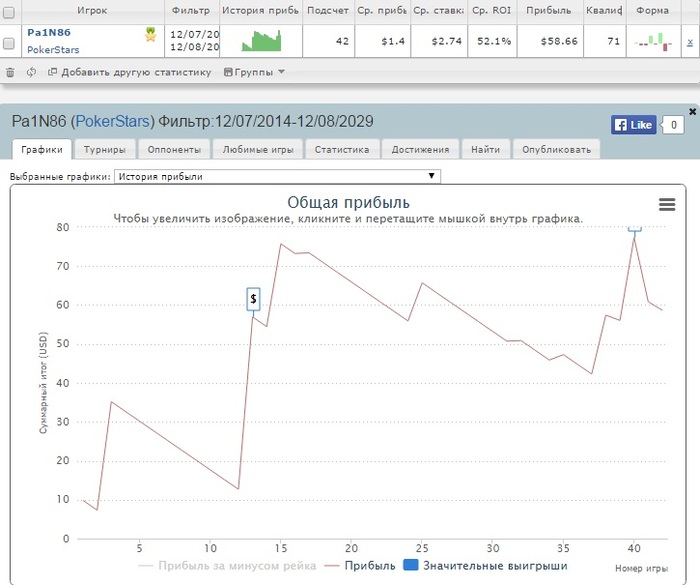
Task: Click the Facebook Like button
Action: point(633,125)
